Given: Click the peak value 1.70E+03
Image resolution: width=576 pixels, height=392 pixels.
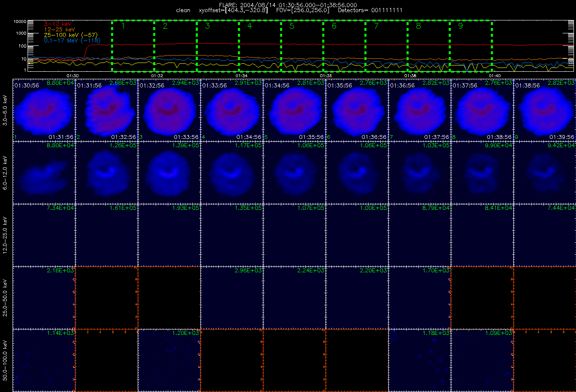Looking at the screenshot, I should click(436, 271).
